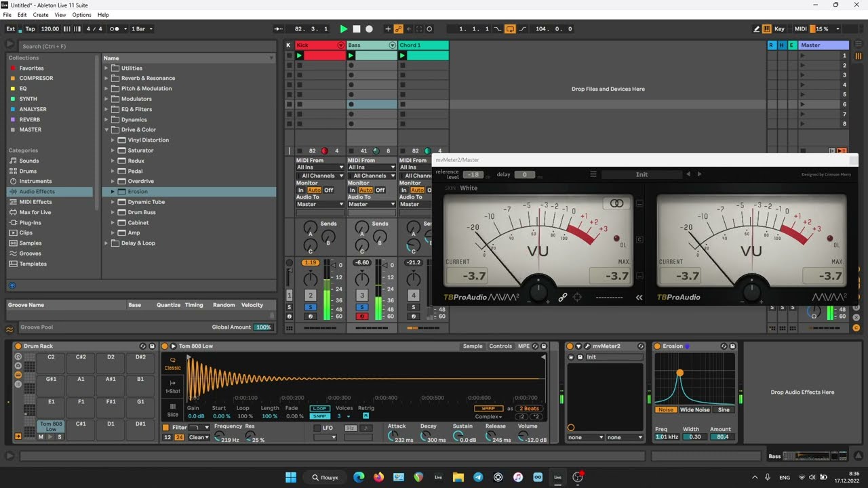Select the Favorites collection
Viewport: 868px width, 488px height.
(x=31, y=68)
